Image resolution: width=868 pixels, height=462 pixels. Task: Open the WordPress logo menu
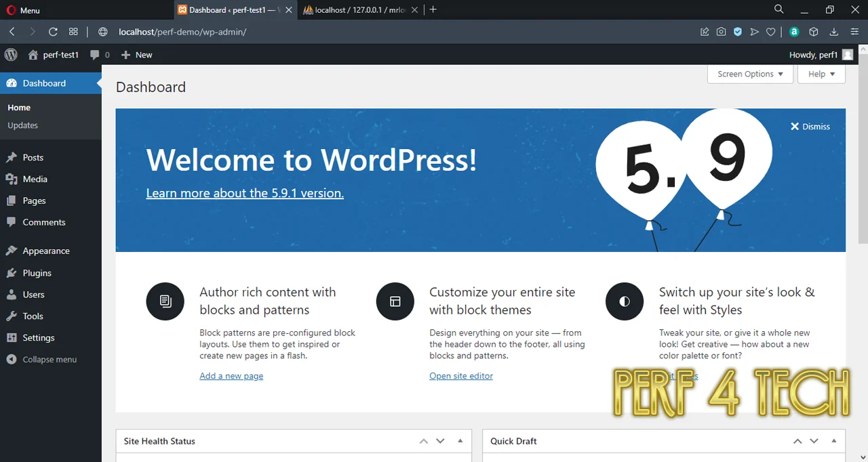[11, 55]
